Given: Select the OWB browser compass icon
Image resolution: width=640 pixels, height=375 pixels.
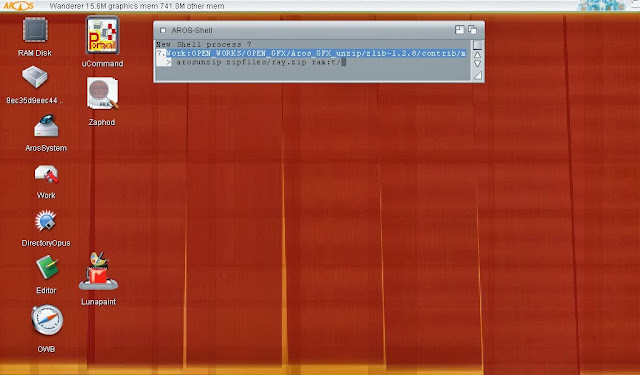Looking at the screenshot, I should click(47, 320).
